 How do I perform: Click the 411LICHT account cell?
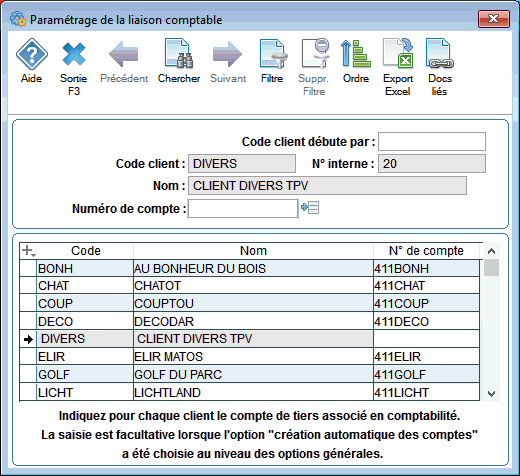tap(426, 392)
